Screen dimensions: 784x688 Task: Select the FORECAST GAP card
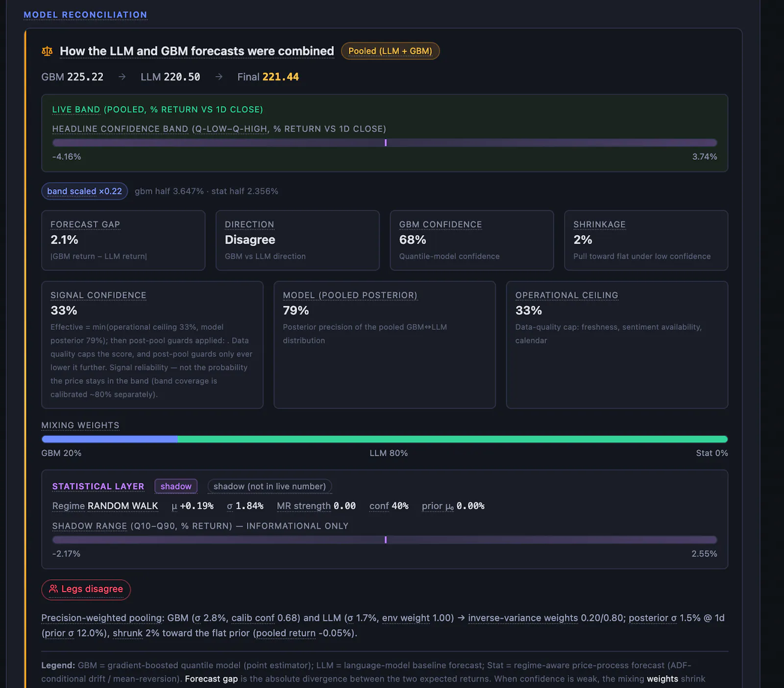tap(123, 241)
